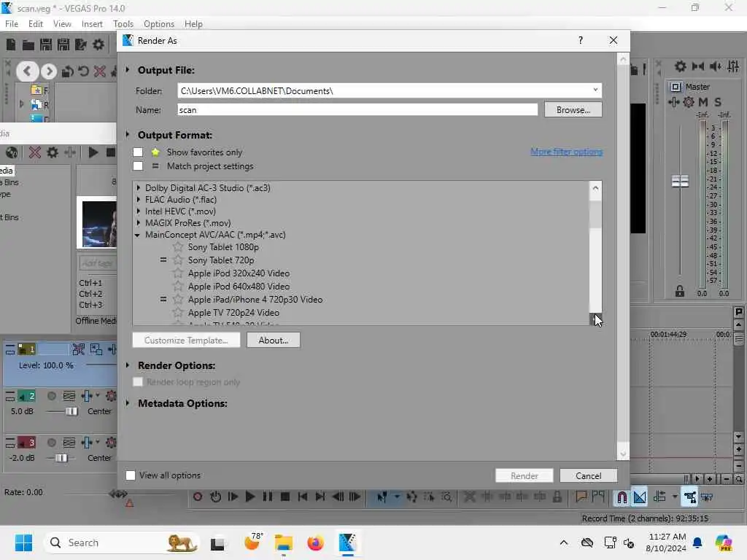The height and width of the screenshot is (560, 747).
Task: Click the track 3 volume slider handle
Action: coord(61,458)
